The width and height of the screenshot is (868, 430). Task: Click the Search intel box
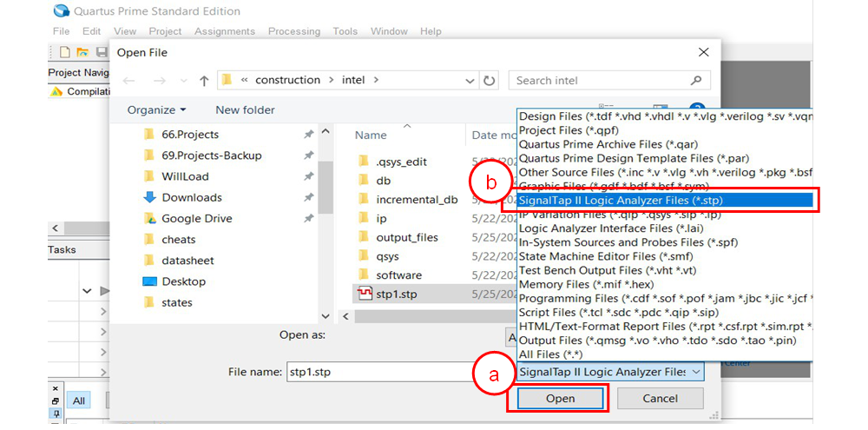(609, 80)
